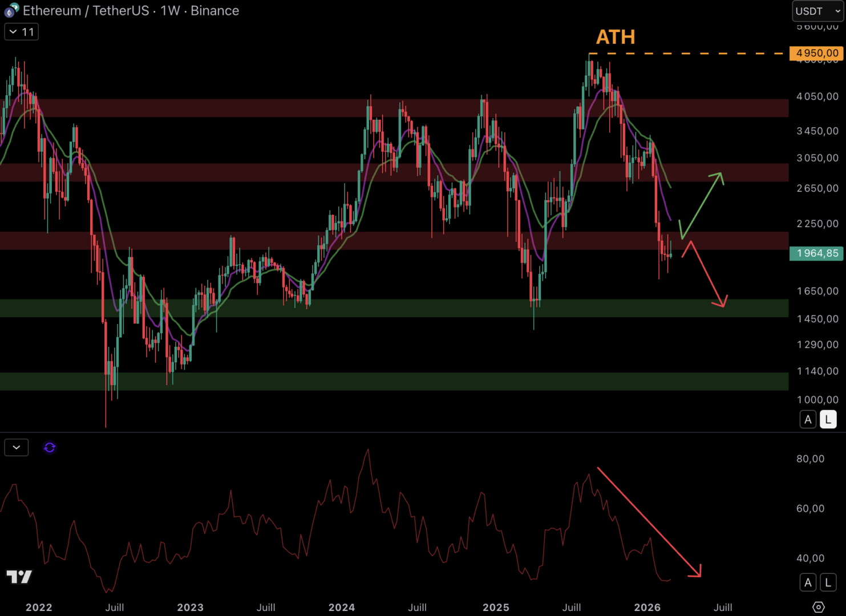The image size is (846, 616).
Task: Click the Ethereum coin logo icon
Action: [11, 10]
